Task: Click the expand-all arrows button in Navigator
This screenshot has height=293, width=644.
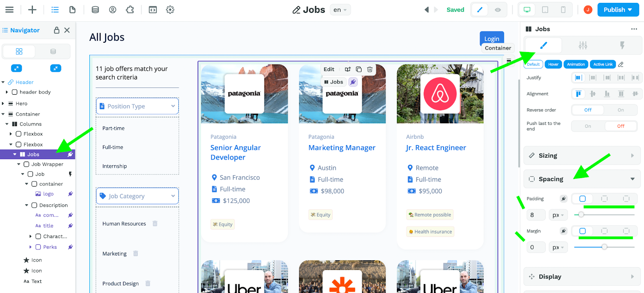Action: coord(17,68)
